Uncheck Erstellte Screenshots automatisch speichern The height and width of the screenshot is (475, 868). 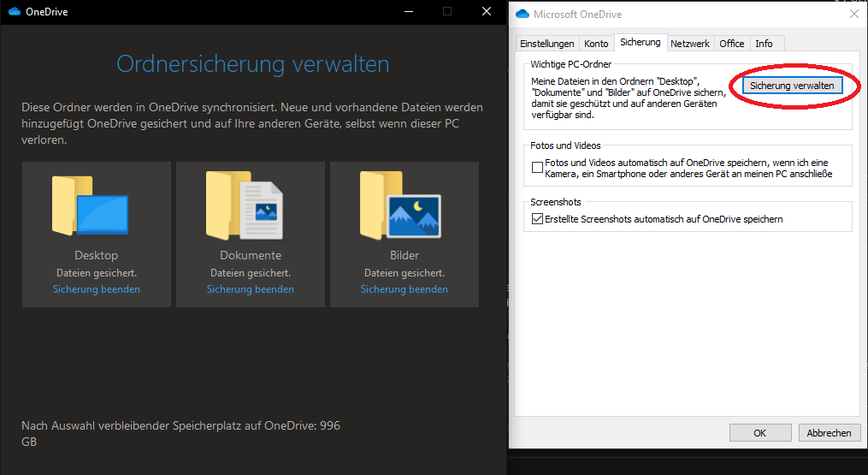pyautogui.click(x=537, y=219)
